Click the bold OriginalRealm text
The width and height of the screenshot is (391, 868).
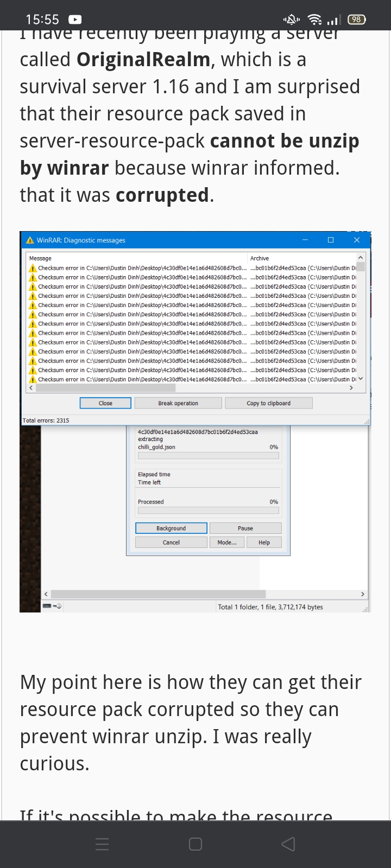[143, 59]
